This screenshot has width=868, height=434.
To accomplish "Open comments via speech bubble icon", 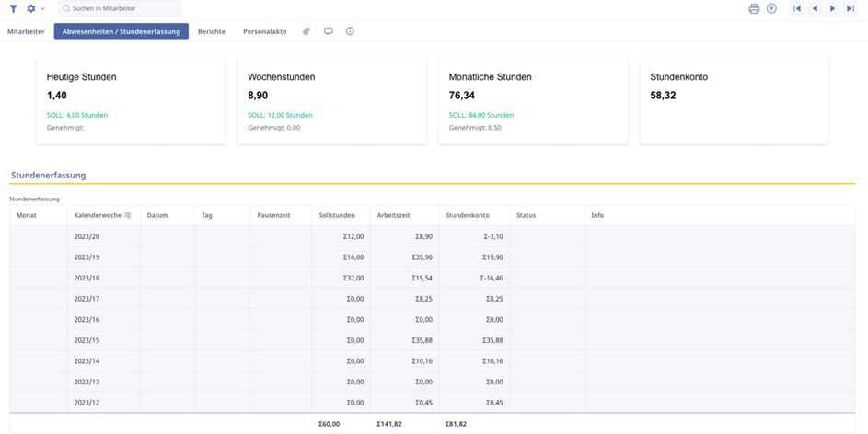I will pyautogui.click(x=329, y=31).
